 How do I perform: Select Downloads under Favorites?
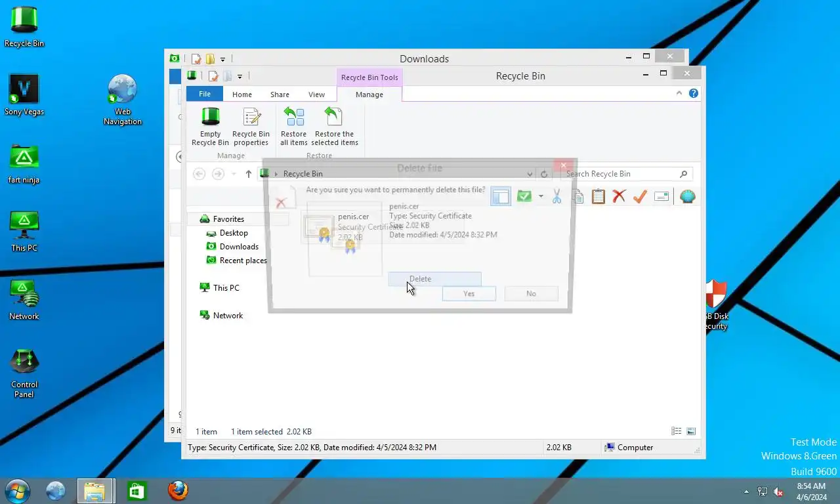(239, 247)
